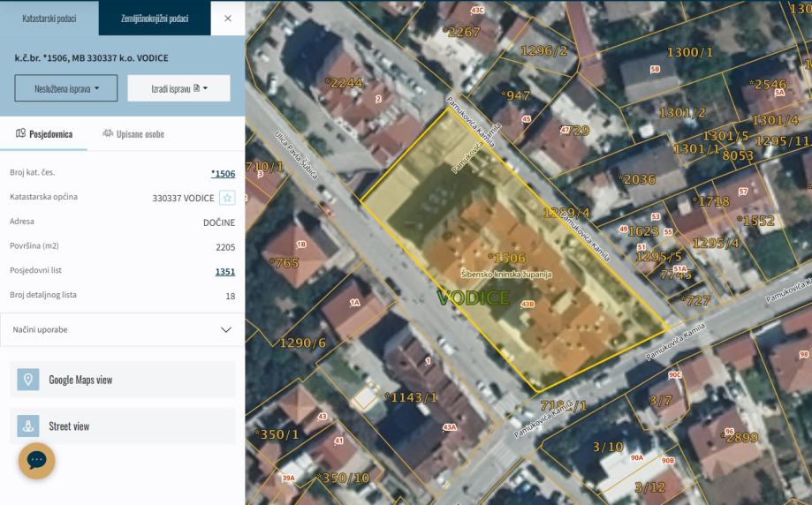This screenshot has width=812, height=505.
Task: Click the document icon in Izradi ispravu
Action: click(x=196, y=88)
